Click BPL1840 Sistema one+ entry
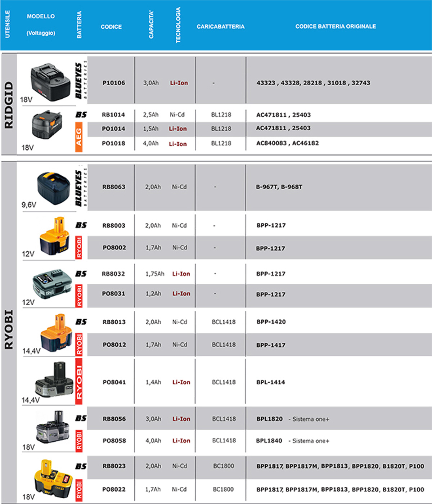This screenshot has height=504, width=432. point(293,441)
